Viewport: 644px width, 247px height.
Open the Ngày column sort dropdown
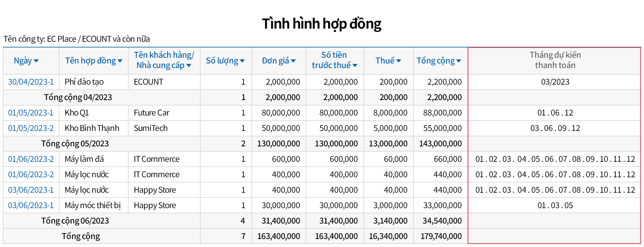click(x=36, y=61)
